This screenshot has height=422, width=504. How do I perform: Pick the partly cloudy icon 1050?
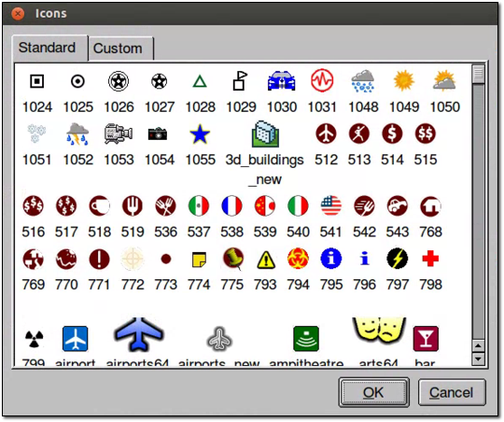[x=444, y=80]
